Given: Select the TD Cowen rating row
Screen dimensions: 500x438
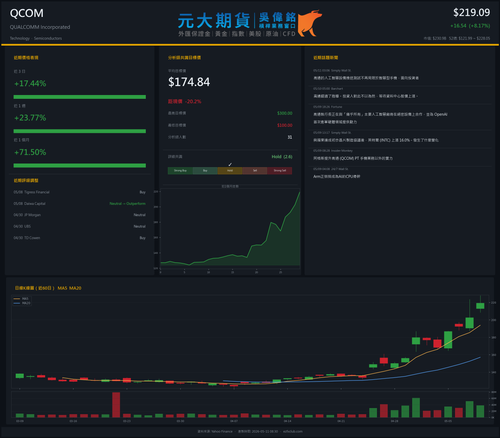Looking at the screenshot, I should (x=80, y=238).
